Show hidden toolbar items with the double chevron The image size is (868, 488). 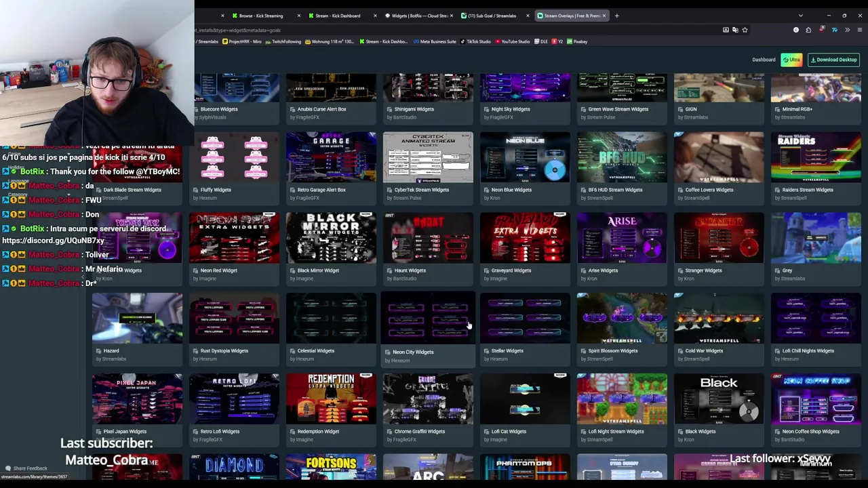pos(847,30)
